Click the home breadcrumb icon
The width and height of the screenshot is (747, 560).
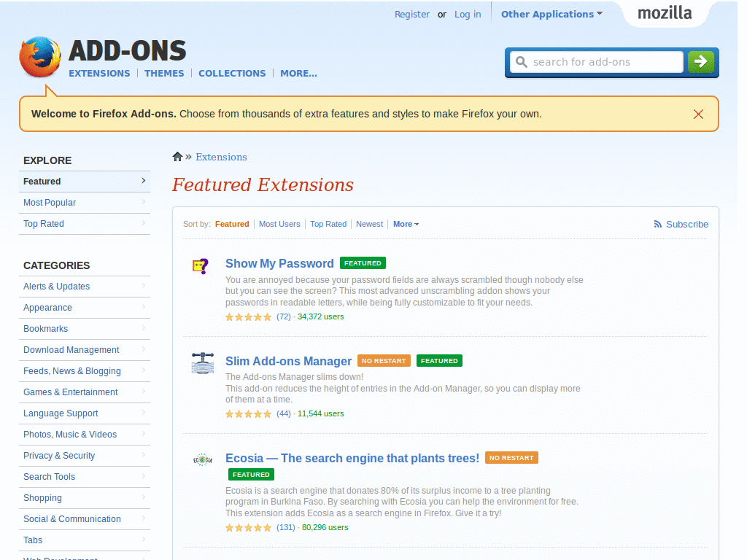click(177, 156)
